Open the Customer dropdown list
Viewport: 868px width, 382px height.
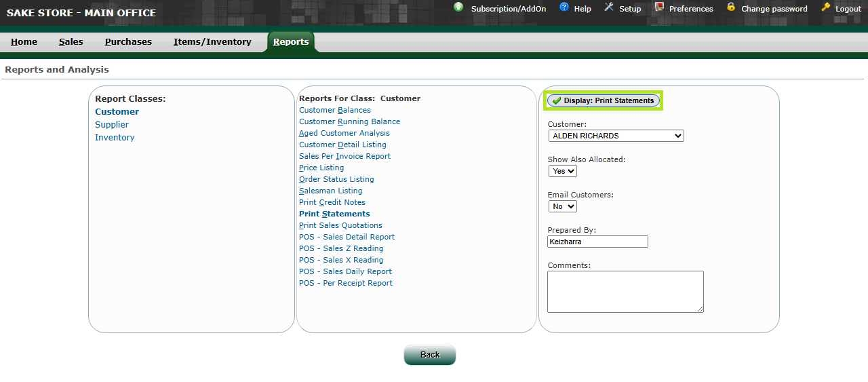(x=616, y=136)
